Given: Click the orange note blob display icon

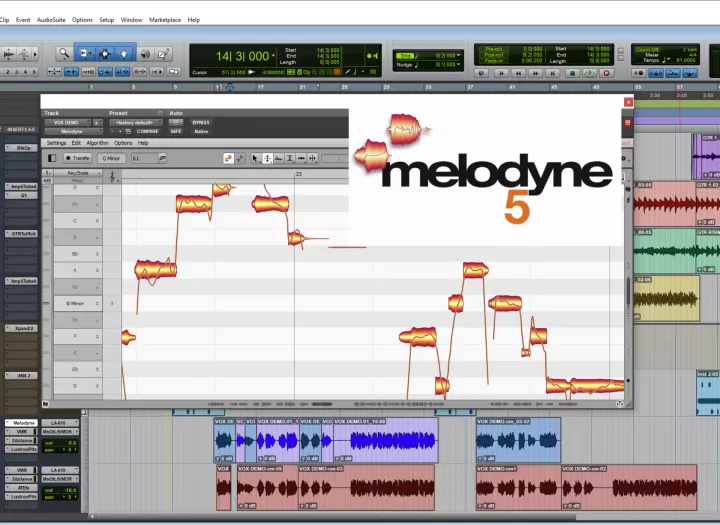Looking at the screenshot, I should [228, 158].
